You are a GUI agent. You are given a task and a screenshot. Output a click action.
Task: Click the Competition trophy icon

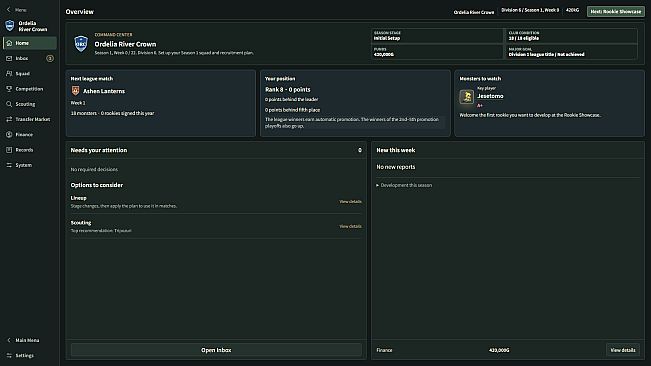9,89
